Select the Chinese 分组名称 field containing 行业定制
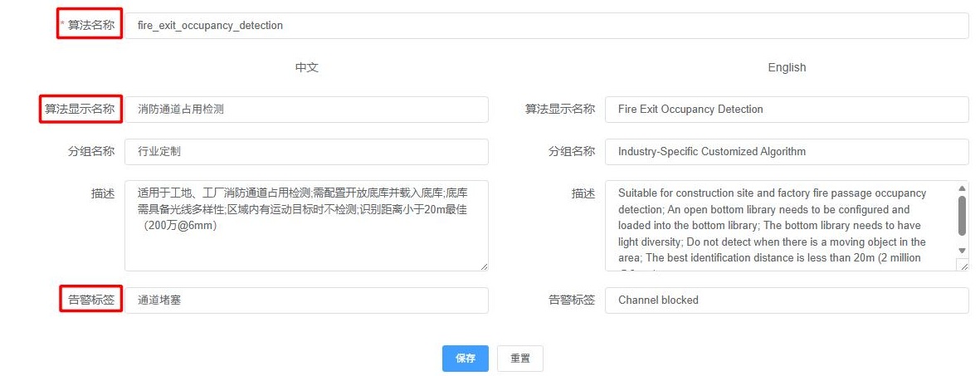The height and width of the screenshot is (376, 980). tap(306, 151)
